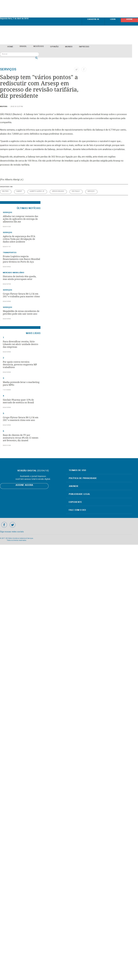Open most-read article about engaveta MP
Screen dimensions: 138x980
(20, 365)
